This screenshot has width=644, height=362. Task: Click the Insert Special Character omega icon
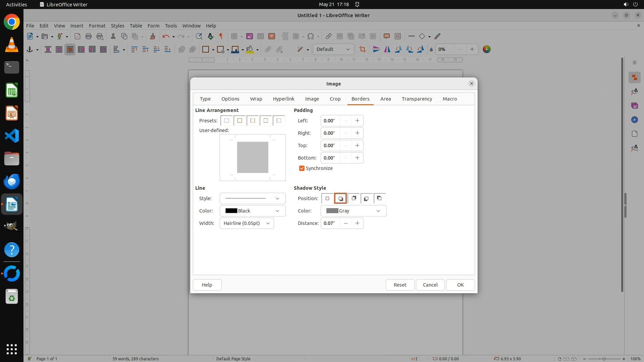point(311,37)
